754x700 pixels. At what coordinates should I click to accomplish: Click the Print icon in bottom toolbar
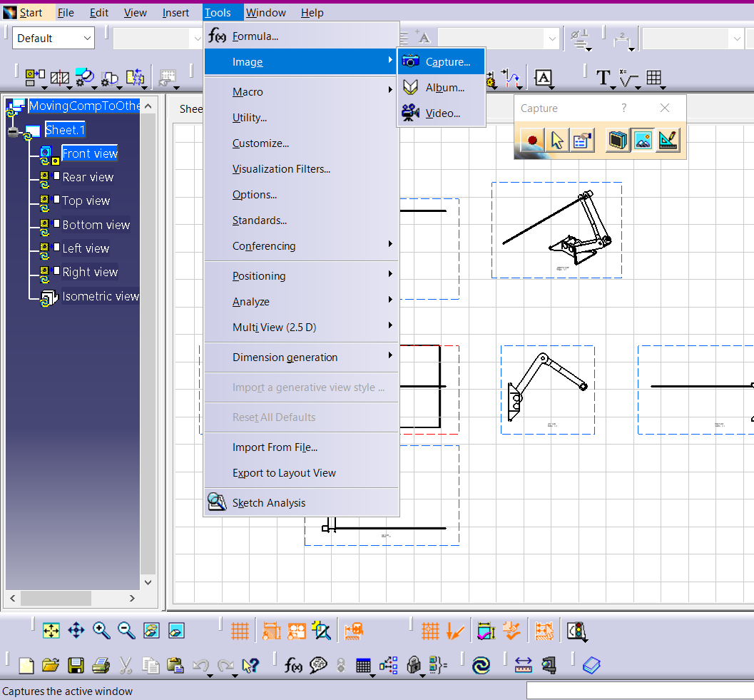coord(101,666)
